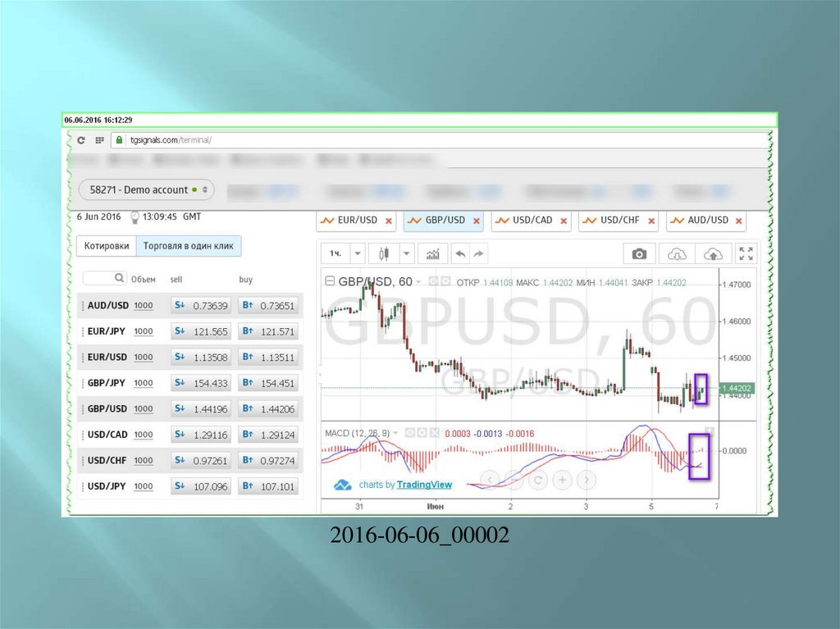Sell EUR/USD at 1.13508
This screenshot has height=629, width=840.
coord(201,357)
